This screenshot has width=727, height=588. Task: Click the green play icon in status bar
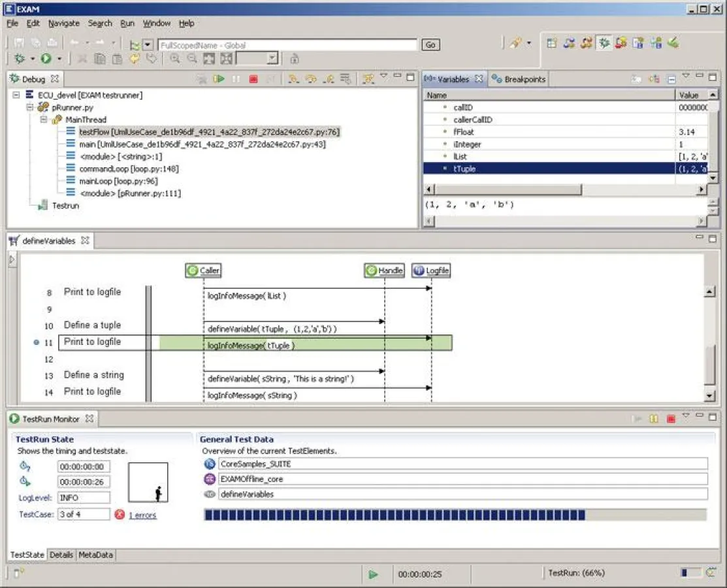[x=373, y=574]
